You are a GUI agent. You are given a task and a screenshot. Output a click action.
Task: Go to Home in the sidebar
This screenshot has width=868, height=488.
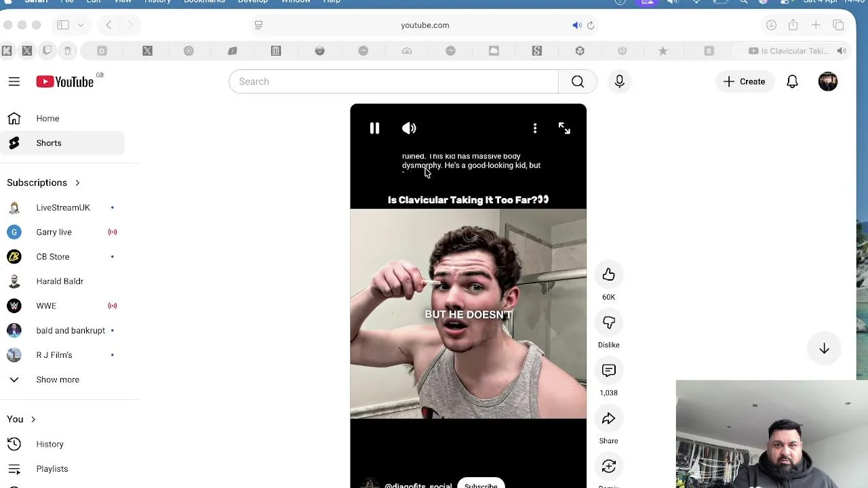click(x=62, y=119)
